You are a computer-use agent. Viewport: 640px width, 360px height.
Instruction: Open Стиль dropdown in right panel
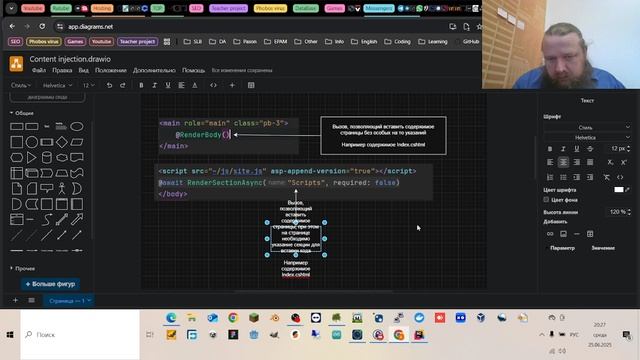click(x=587, y=127)
